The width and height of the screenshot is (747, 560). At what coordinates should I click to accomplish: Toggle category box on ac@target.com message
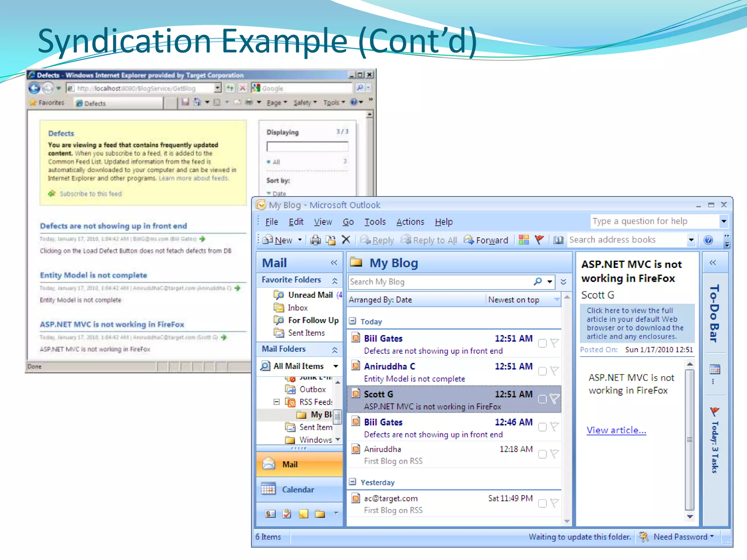[542, 503]
